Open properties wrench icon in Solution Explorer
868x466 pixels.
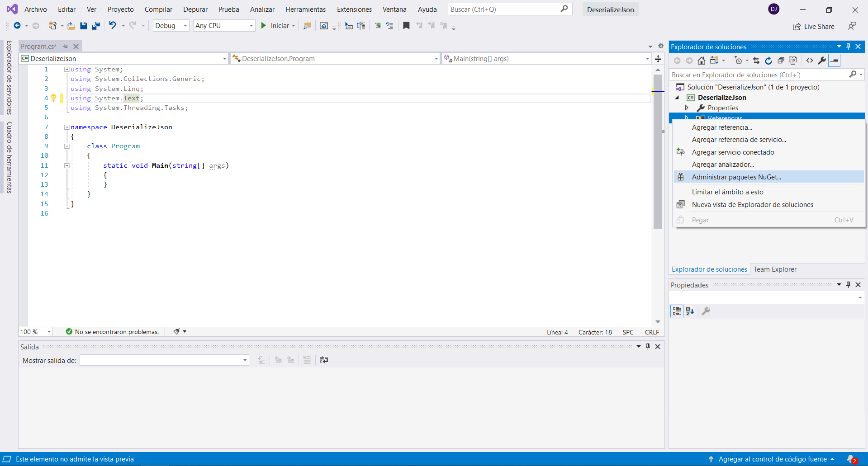(822, 61)
